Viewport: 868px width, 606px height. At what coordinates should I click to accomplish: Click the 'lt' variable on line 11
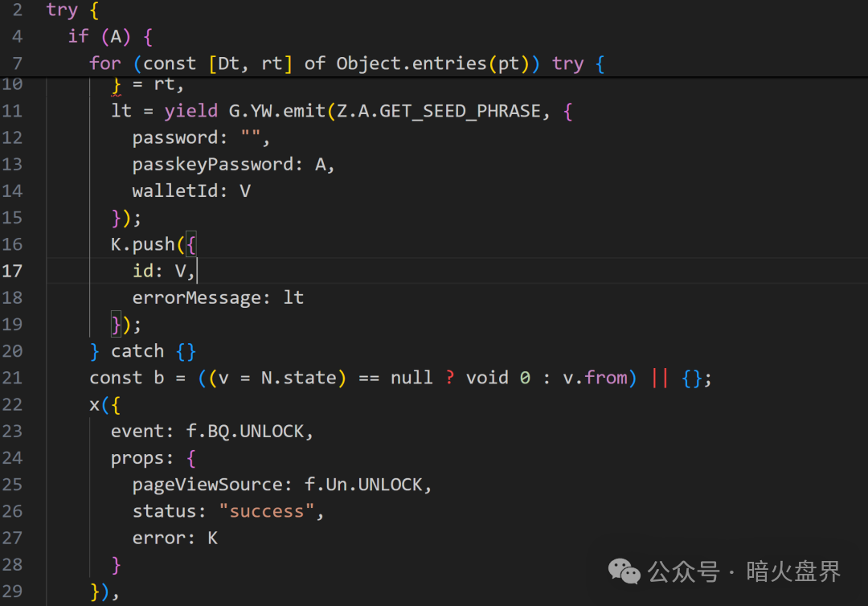121,111
